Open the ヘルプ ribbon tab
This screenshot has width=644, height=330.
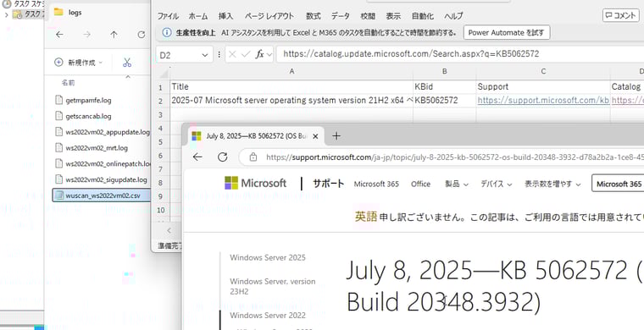click(x=453, y=16)
